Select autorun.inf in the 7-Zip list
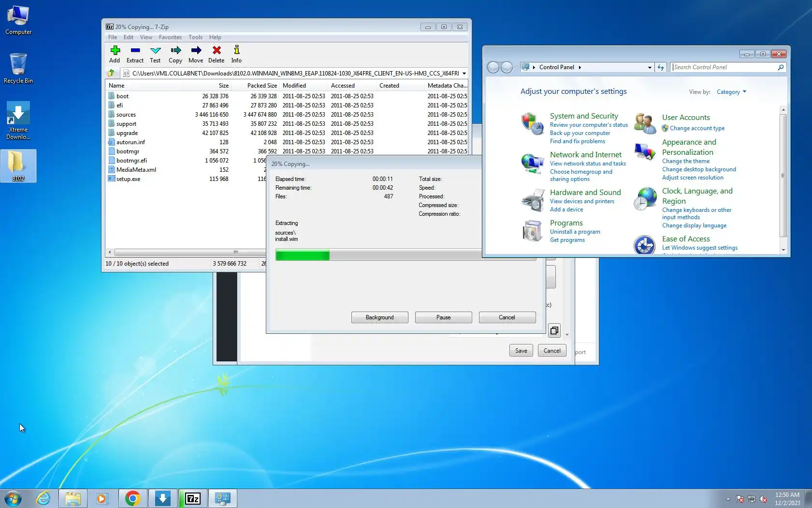This screenshot has width=812, height=508. click(130, 142)
